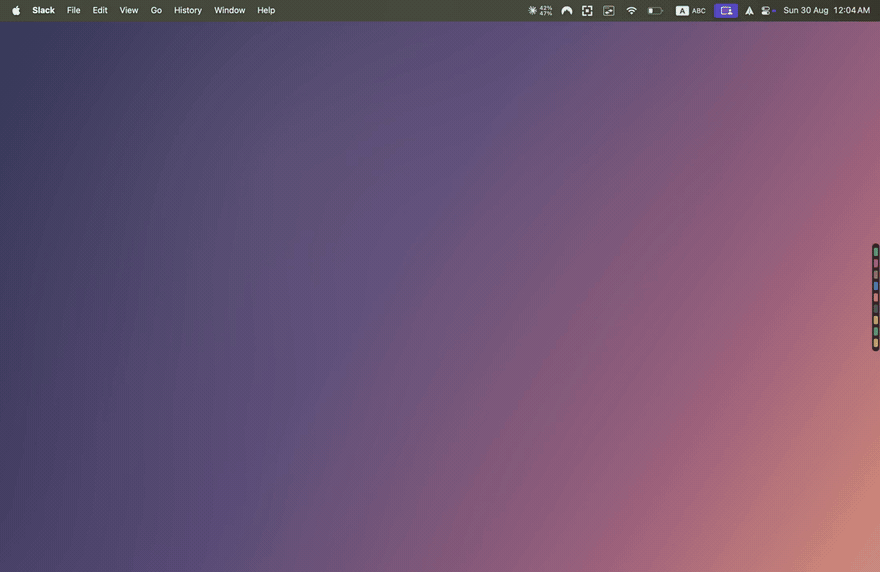Screen dimensions: 880x572
Task: Open Control Center from the menu bar
Action: (767, 10)
